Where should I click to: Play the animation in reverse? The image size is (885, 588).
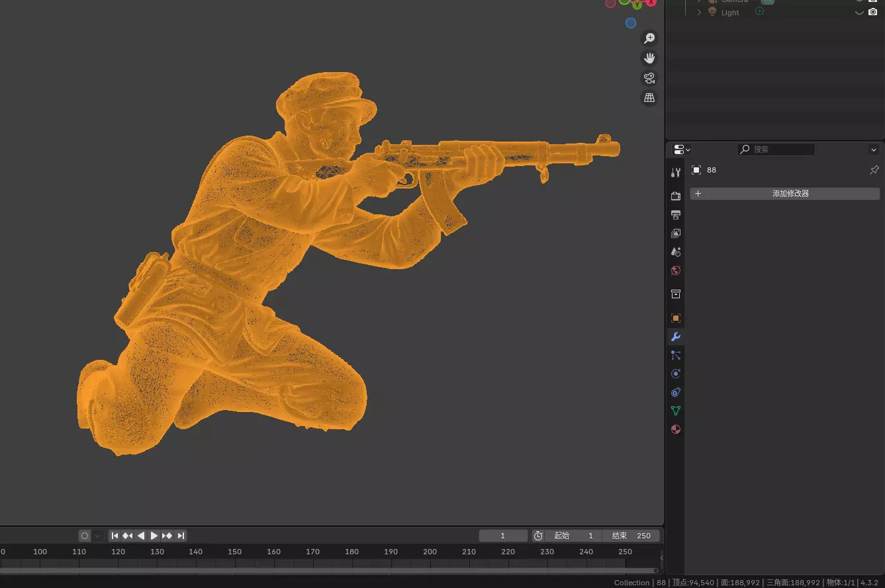coord(141,536)
